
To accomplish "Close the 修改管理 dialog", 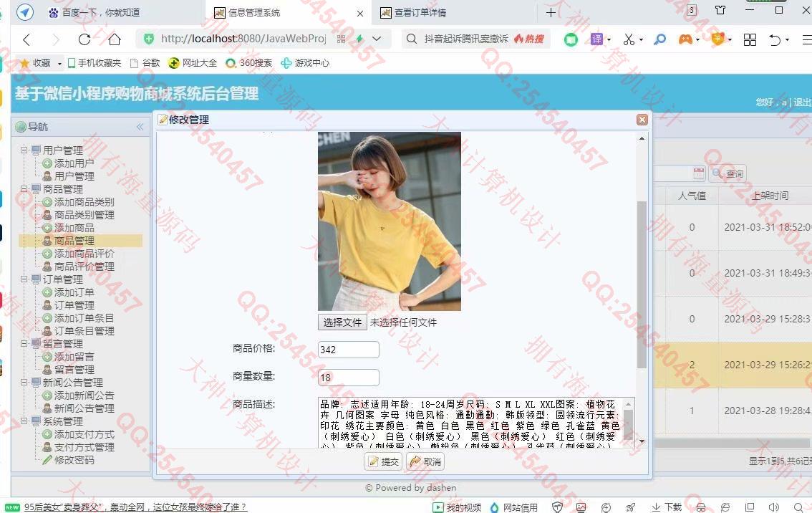I will point(642,120).
